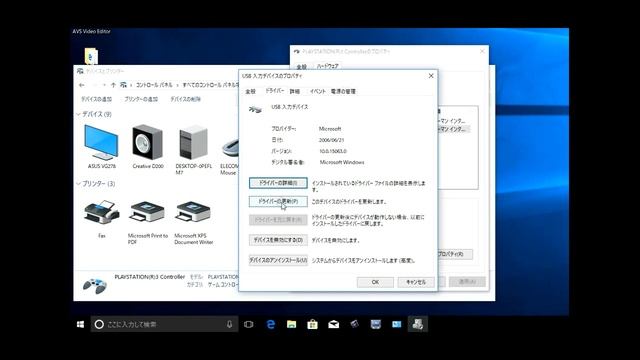Click デバイスの追加 in toolbar

click(96, 99)
